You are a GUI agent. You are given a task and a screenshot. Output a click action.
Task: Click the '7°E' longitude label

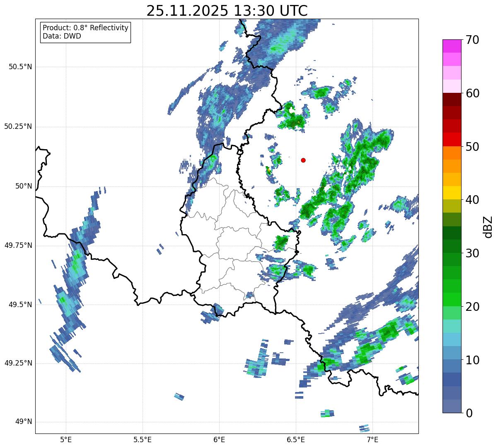(x=372, y=439)
